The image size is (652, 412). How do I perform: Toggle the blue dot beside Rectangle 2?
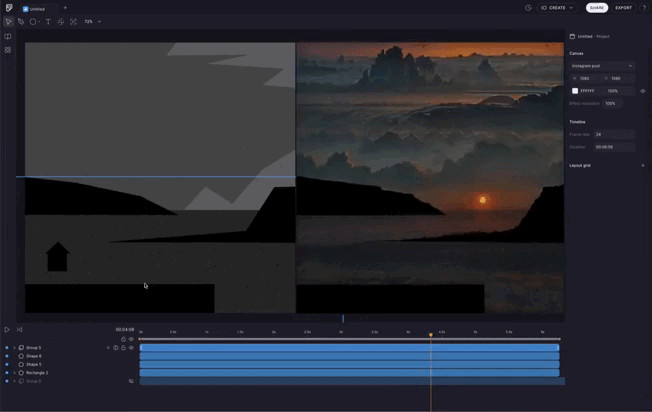point(7,373)
